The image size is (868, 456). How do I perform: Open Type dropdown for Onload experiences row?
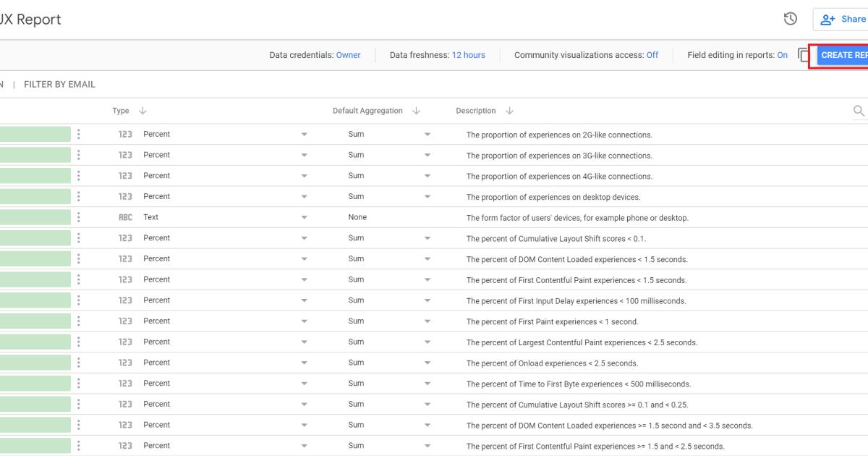click(x=304, y=363)
